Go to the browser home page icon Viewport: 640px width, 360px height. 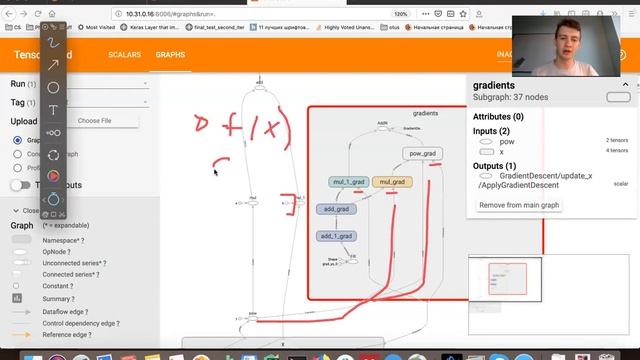[x=52, y=13]
